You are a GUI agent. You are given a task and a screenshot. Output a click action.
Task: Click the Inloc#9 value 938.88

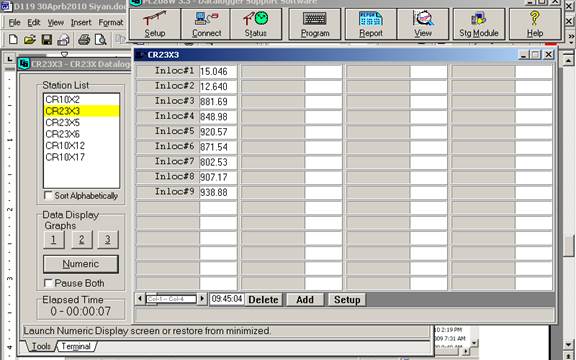tap(218, 192)
